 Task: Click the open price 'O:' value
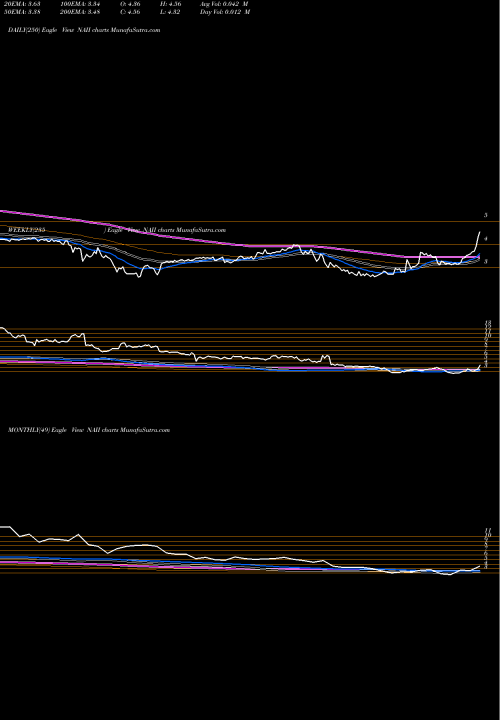pos(129,4)
